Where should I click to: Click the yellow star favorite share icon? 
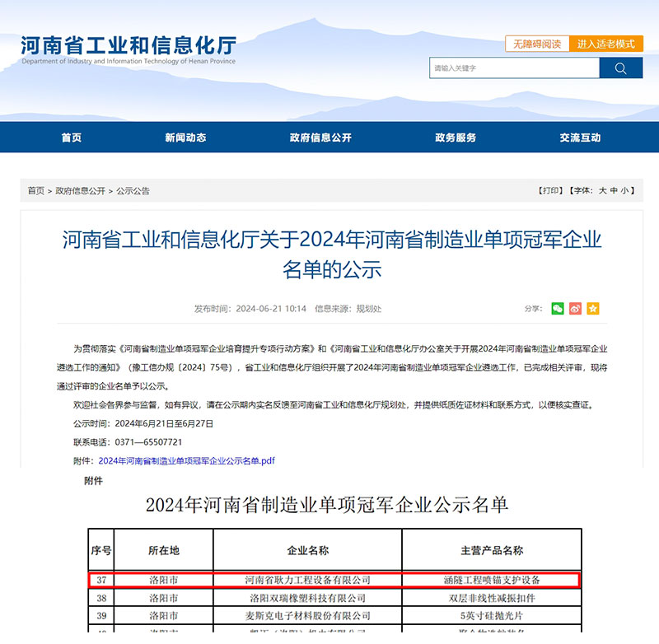click(x=593, y=308)
